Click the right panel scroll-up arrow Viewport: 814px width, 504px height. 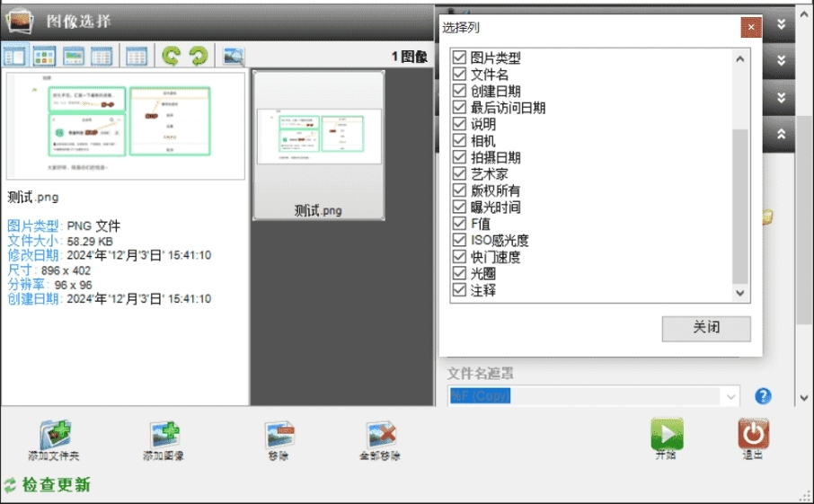[804, 14]
